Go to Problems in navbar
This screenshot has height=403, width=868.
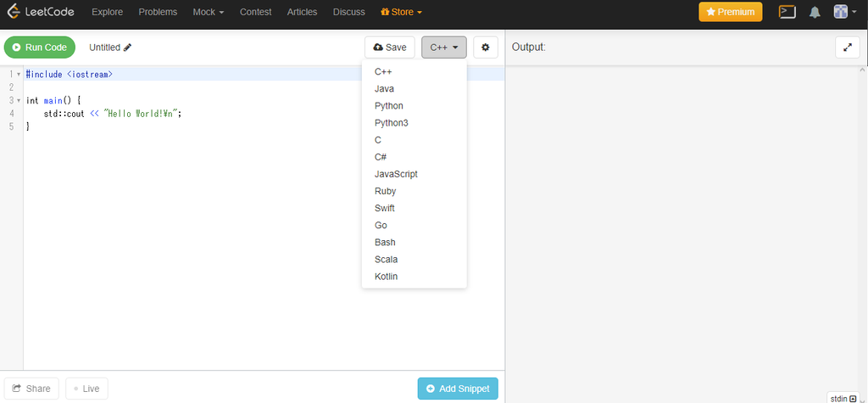158,12
